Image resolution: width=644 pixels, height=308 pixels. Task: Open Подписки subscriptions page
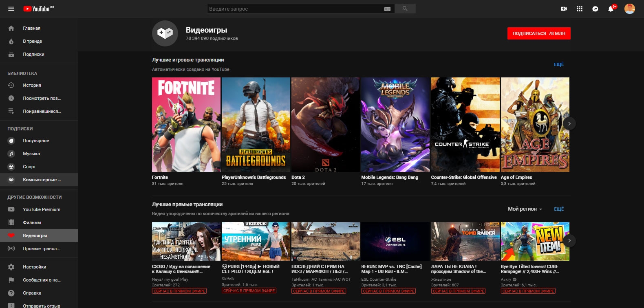(x=39, y=54)
